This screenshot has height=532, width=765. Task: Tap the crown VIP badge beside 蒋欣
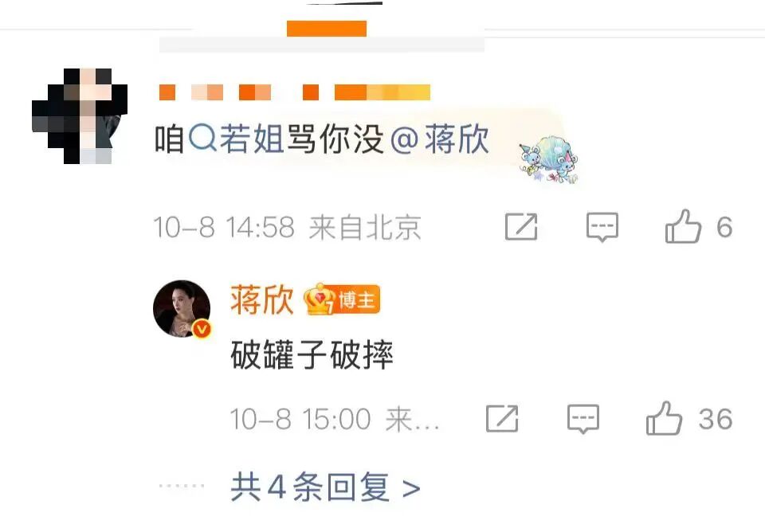coord(319,299)
